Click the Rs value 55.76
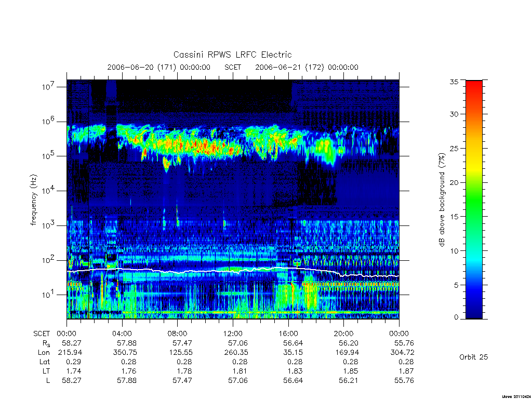Image resolution: width=532 pixels, height=399 pixels. tap(404, 343)
